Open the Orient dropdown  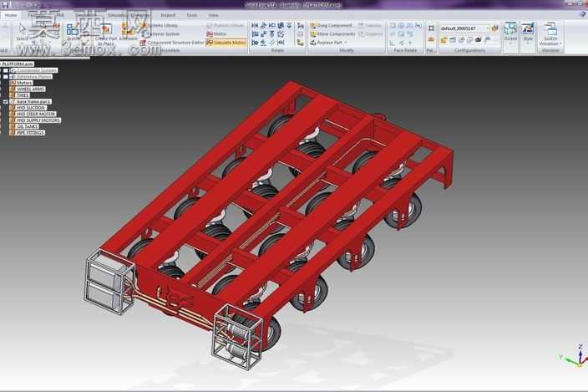pyautogui.click(x=510, y=43)
